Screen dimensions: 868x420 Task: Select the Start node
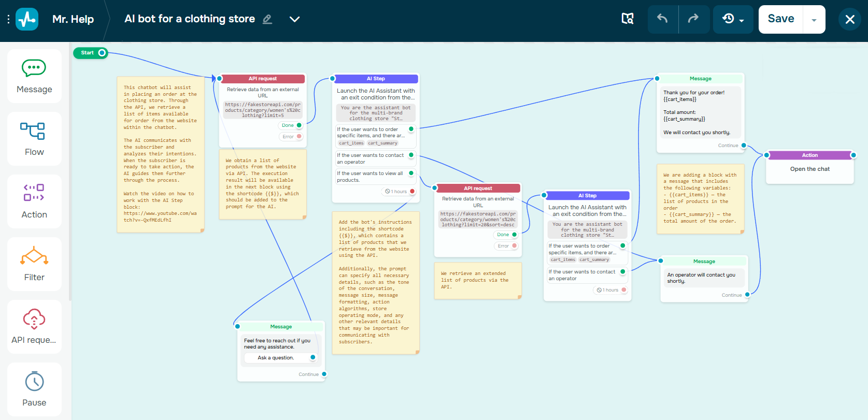coord(91,53)
